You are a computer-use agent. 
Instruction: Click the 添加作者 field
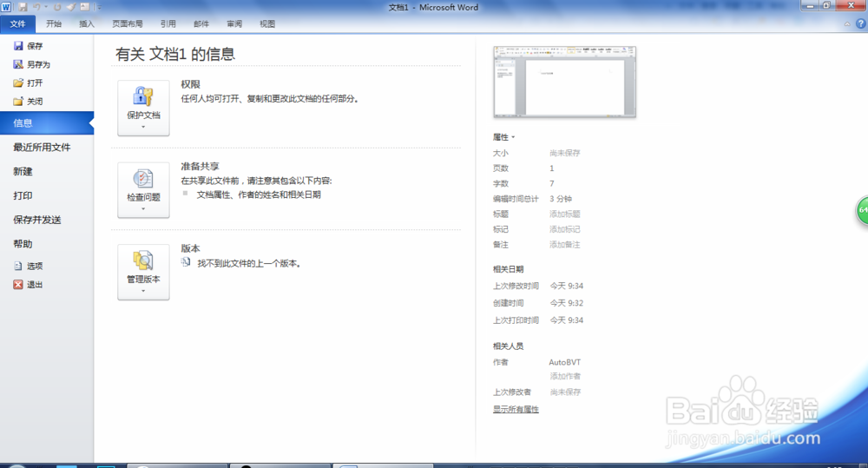565,376
